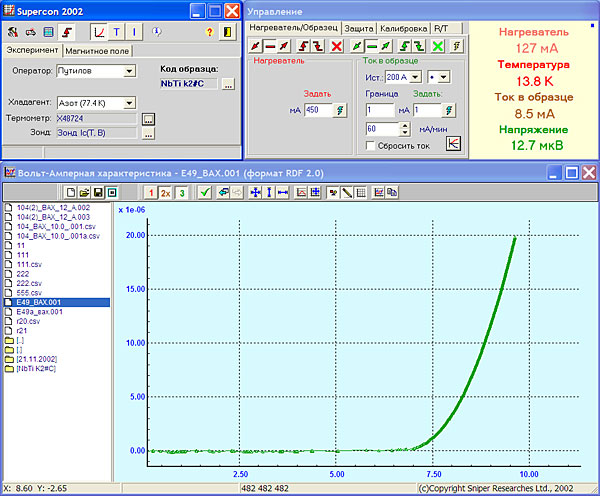
Task: Apply sample current with the green lightning button
Action: 449,110
